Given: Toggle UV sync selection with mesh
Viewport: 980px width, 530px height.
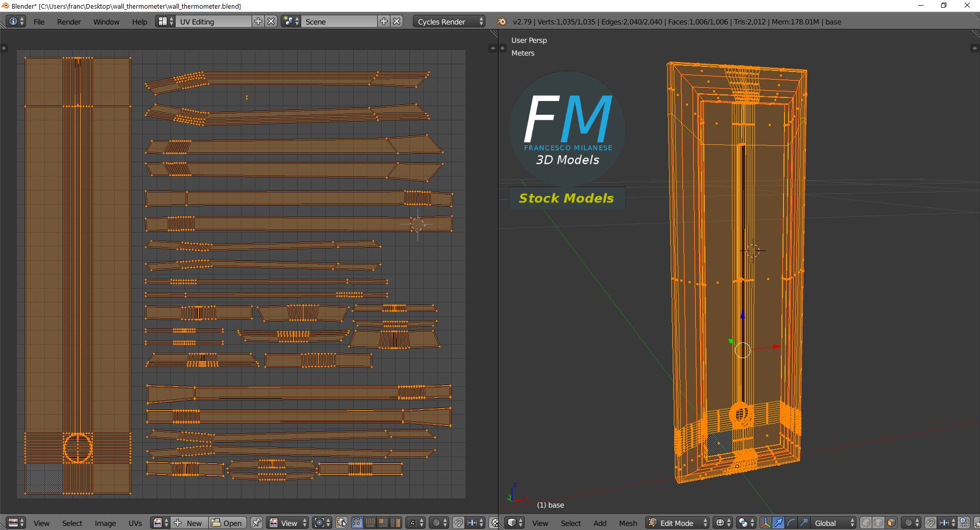Looking at the screenshot, I should tap(341, 523).
